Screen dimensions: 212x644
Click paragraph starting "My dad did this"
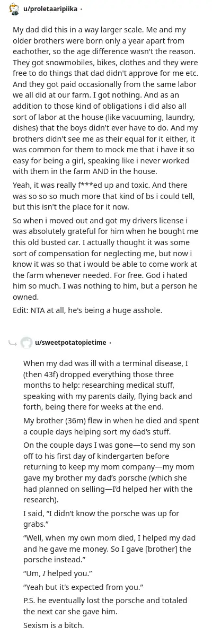coord(106,101)
